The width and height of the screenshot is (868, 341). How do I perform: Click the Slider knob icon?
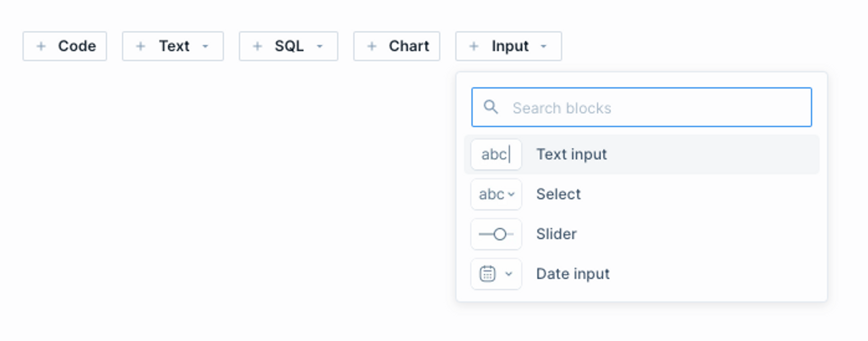click(x=496, y=234)
